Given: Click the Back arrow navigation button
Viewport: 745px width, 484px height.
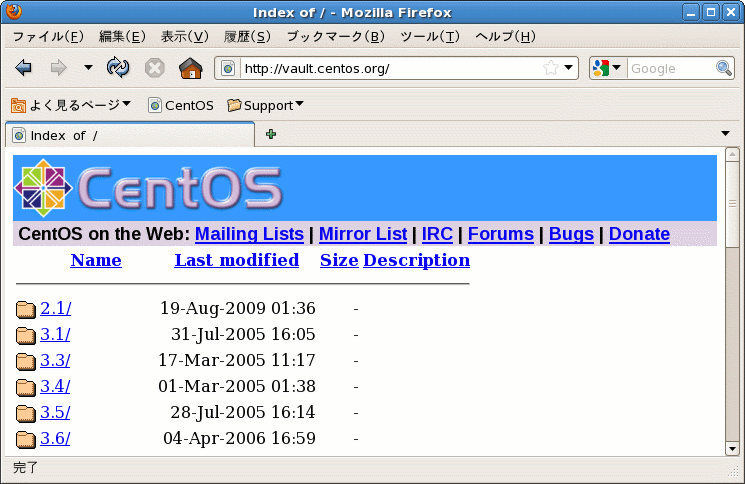Looking at the screenshot, I should 24,68.
